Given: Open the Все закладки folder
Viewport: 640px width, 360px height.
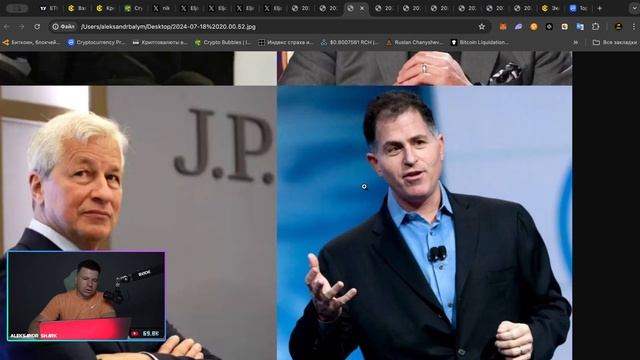Looking at the screenshot, I should (614, 42).
